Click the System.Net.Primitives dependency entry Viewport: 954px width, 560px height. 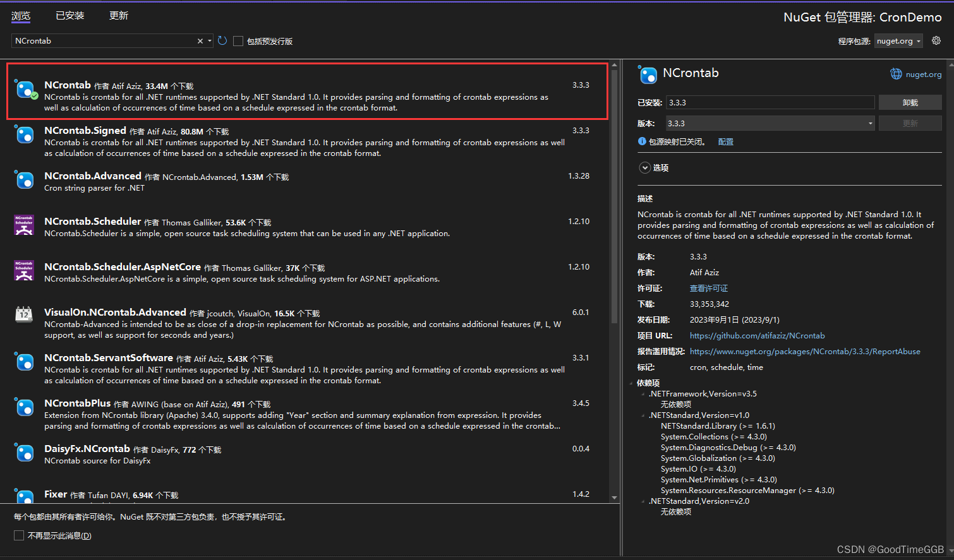pos(719,480)
